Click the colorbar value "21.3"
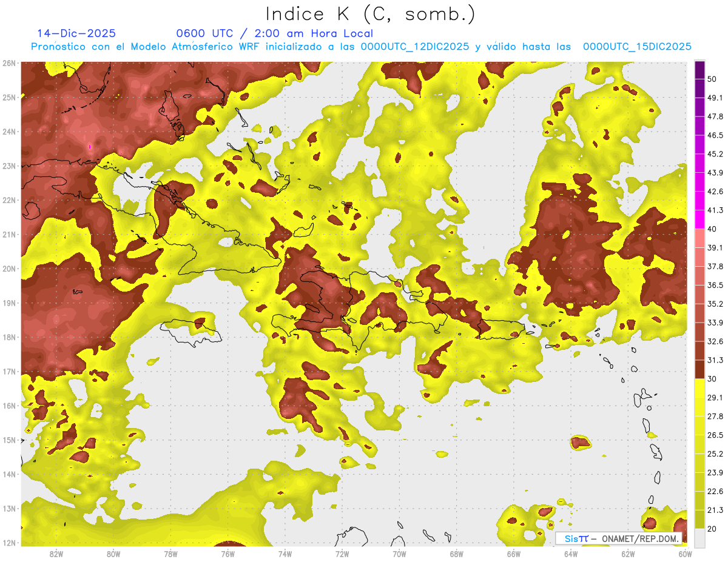 point(715,510)
